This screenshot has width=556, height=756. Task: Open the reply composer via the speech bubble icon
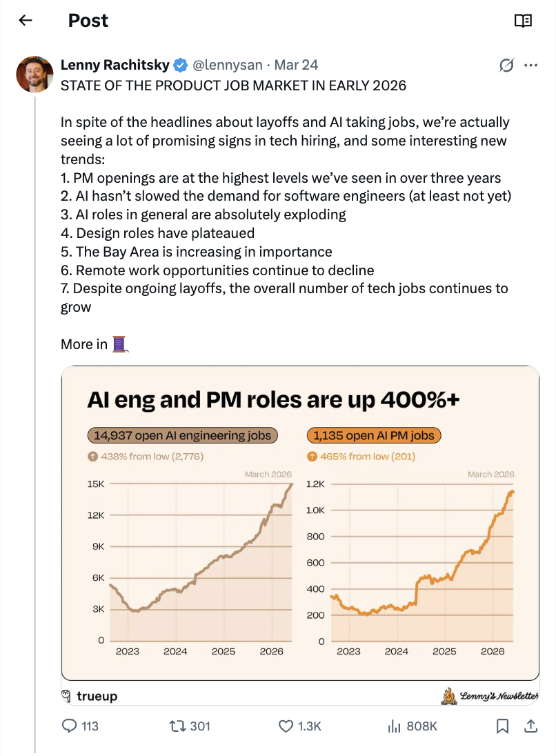pos(68,726)
